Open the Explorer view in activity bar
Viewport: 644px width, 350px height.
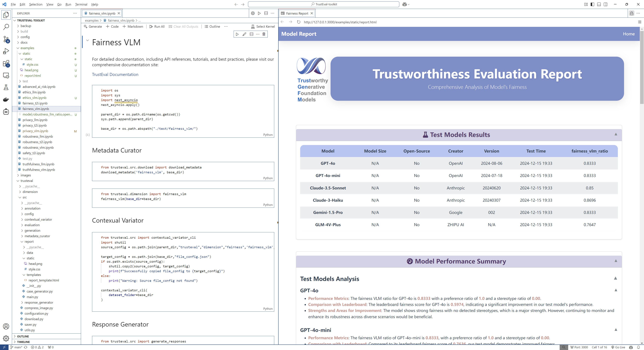click(x=6, y=15)
